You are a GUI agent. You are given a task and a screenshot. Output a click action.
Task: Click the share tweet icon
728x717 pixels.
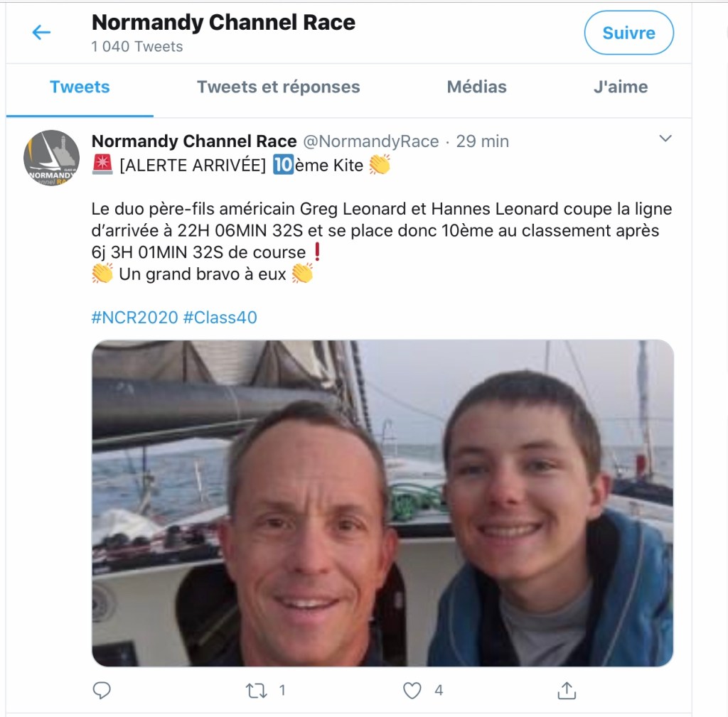click(566, 690)
